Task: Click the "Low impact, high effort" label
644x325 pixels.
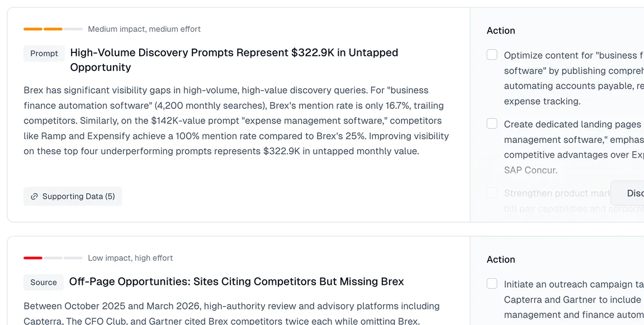Action: [x=130, y=258]
